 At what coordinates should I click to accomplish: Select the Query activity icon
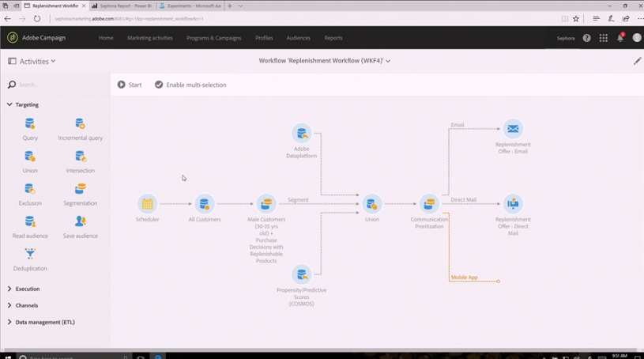pos(29,123)
